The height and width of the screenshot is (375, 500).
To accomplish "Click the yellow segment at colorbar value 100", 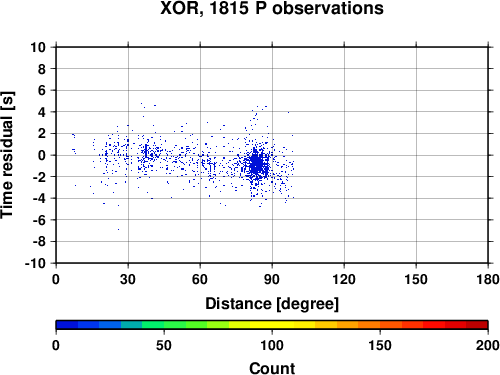I will 272,325.
